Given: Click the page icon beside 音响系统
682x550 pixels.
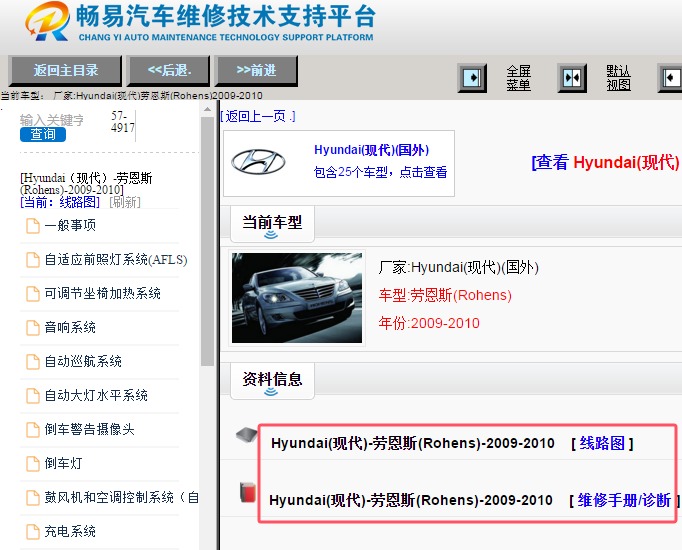Looking at the screenshot, I should [33, 328].
